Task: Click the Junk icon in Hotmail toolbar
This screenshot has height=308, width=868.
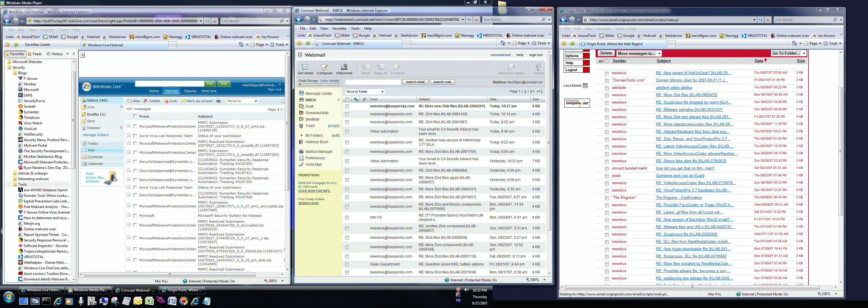Action: point(166,101)
